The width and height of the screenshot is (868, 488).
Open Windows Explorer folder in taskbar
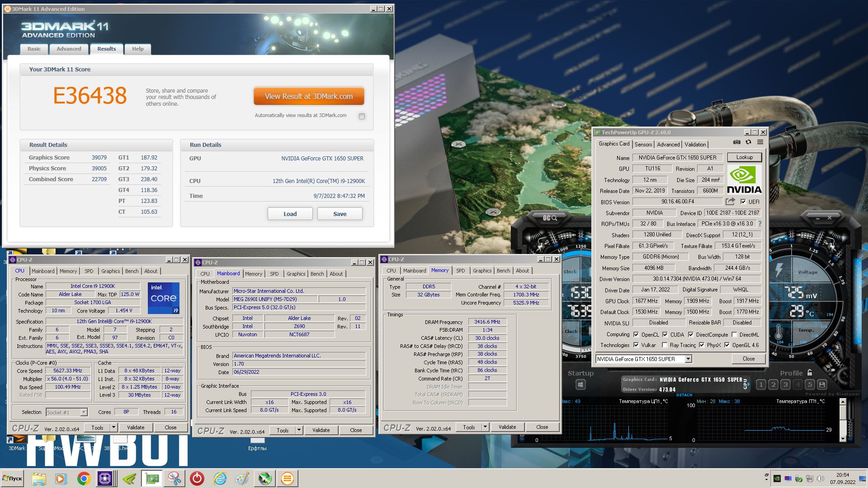39,479
